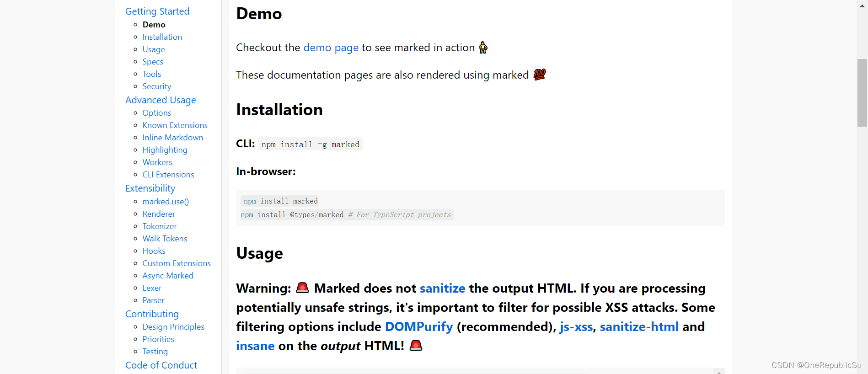Click the In-browser: label
Screen dimensions: 868x374
coord(266,171)
